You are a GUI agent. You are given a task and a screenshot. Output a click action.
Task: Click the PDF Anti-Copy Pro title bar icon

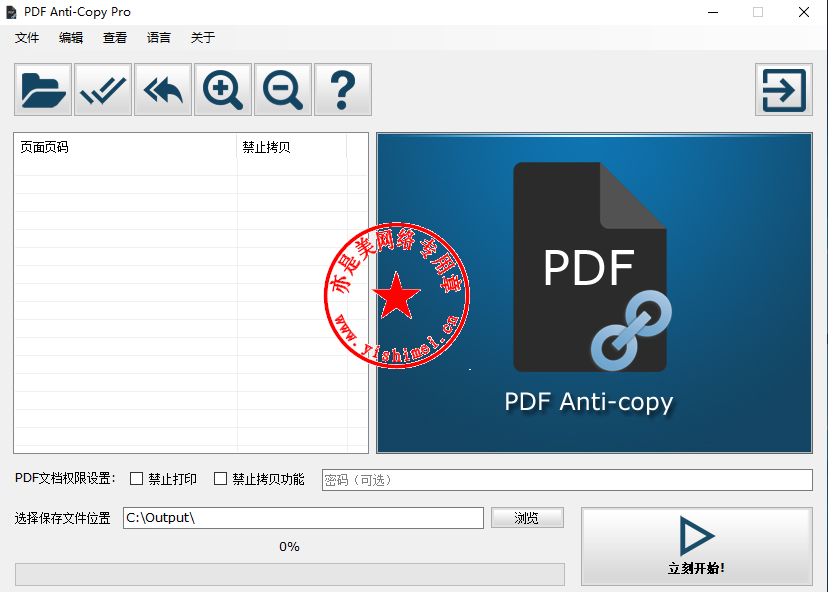(x=11, y=12)
